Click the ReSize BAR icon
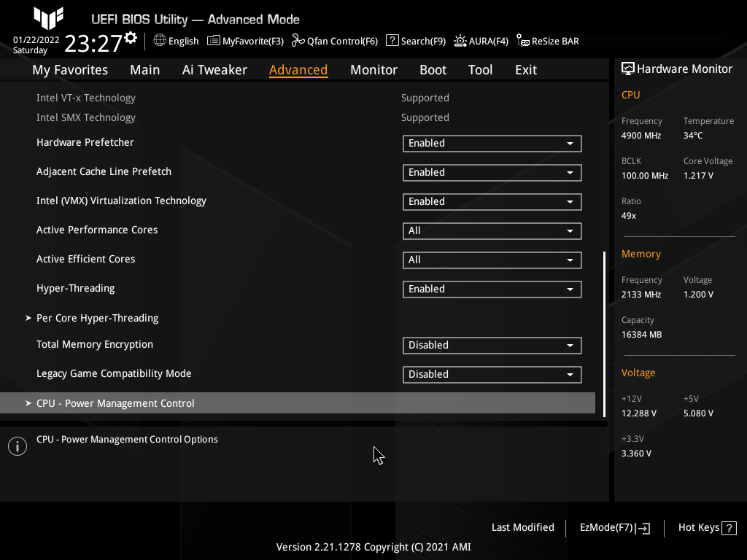This screenshot has height=560, width=747. click(x=522, y=41)
